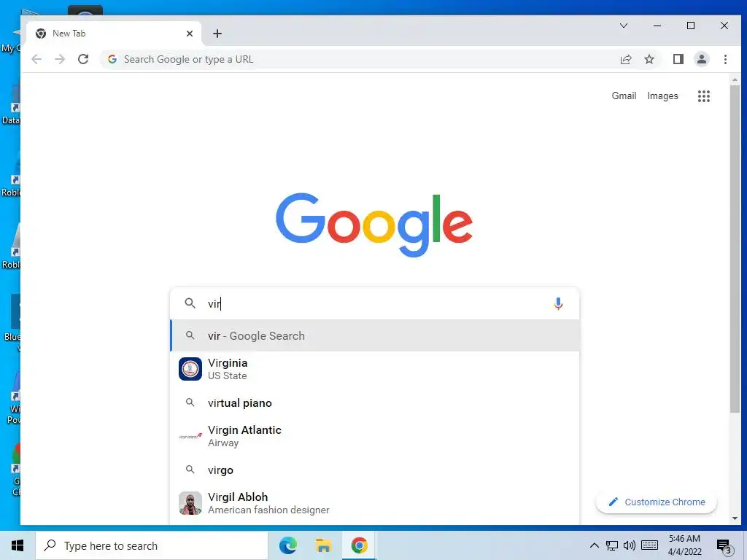Click the search icon beside 'virtual piano'

click(190, 402)
